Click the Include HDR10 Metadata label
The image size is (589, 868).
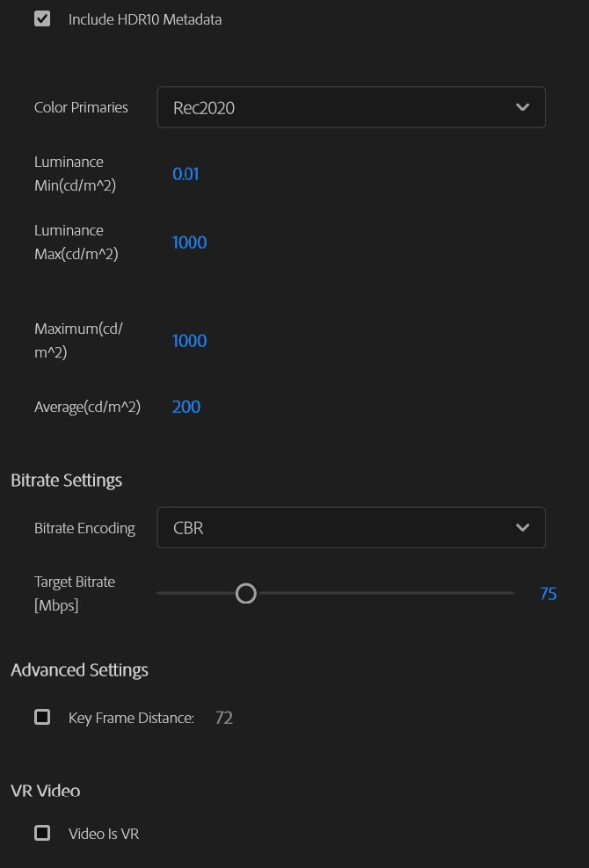point(145,19)
